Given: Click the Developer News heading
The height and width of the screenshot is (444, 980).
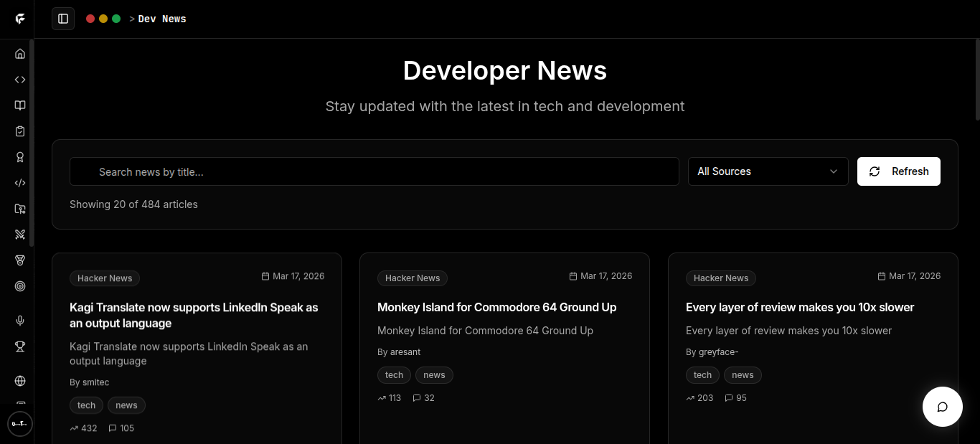Looking at the screenshot, I should [505, 70].
